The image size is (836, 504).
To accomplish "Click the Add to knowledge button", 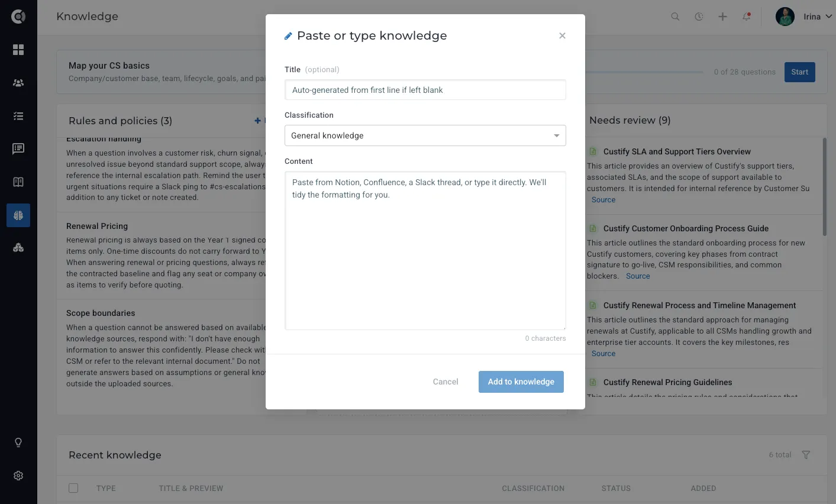I will (x=521, y=382).
